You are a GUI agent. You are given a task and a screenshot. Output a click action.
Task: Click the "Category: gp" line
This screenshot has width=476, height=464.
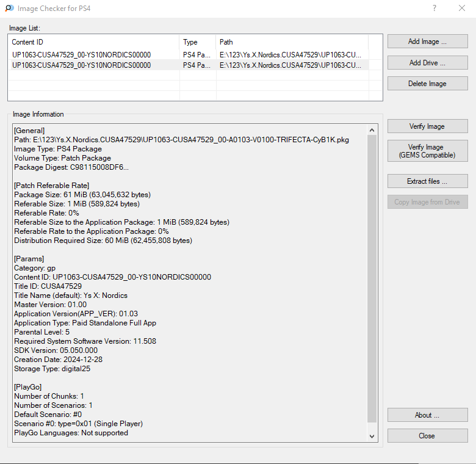tap(35, 268)
